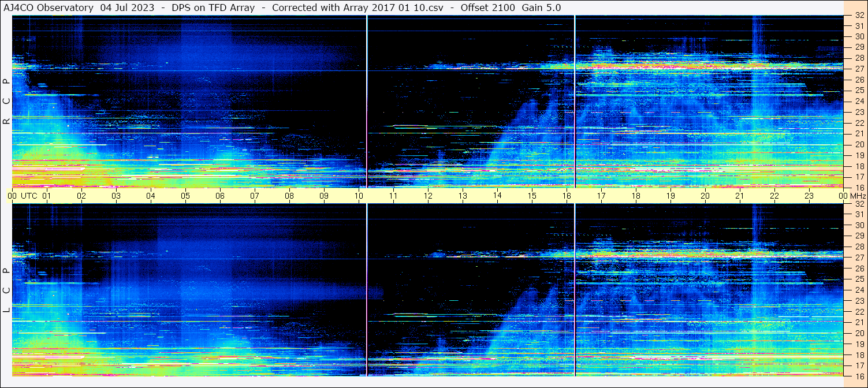Click the LCP vertical marker line after 10 UTC

pos(367,290)
